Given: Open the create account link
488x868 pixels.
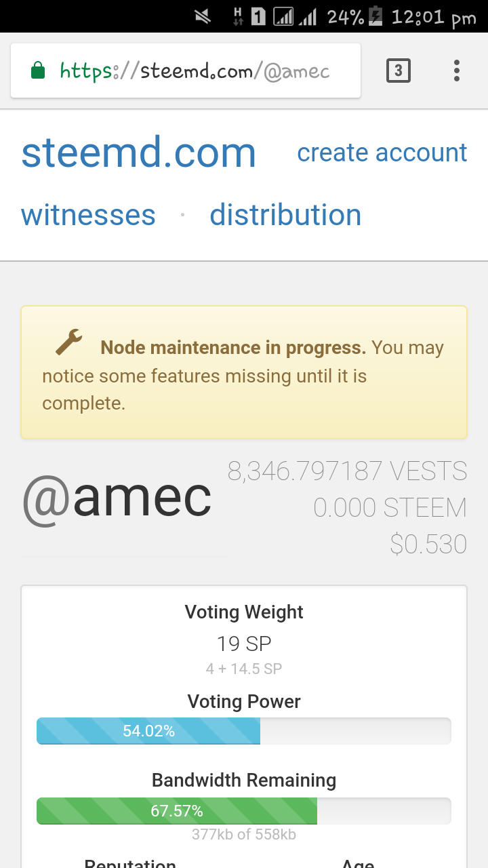Looking at the screenshot, I should pos(382,153).
